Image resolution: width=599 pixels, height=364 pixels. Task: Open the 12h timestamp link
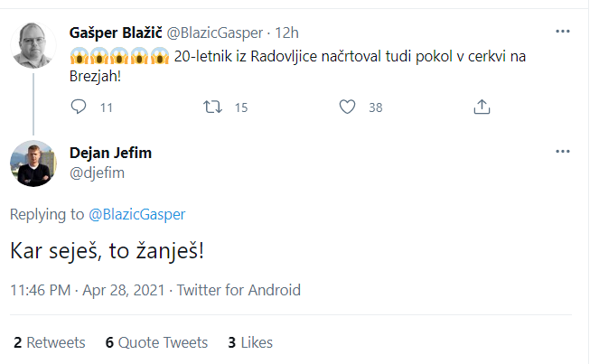(287, 33)
